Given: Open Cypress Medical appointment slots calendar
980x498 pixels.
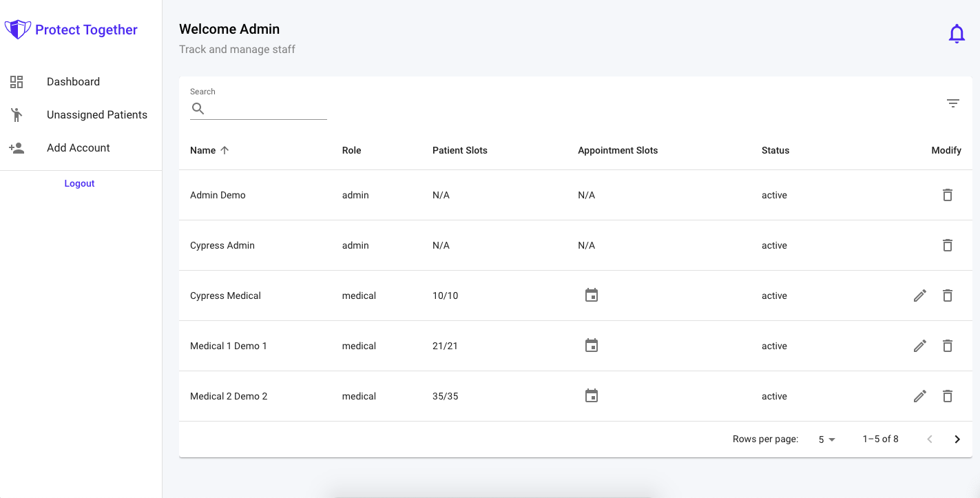Looking at the screenshot, I should pos(592,295).
